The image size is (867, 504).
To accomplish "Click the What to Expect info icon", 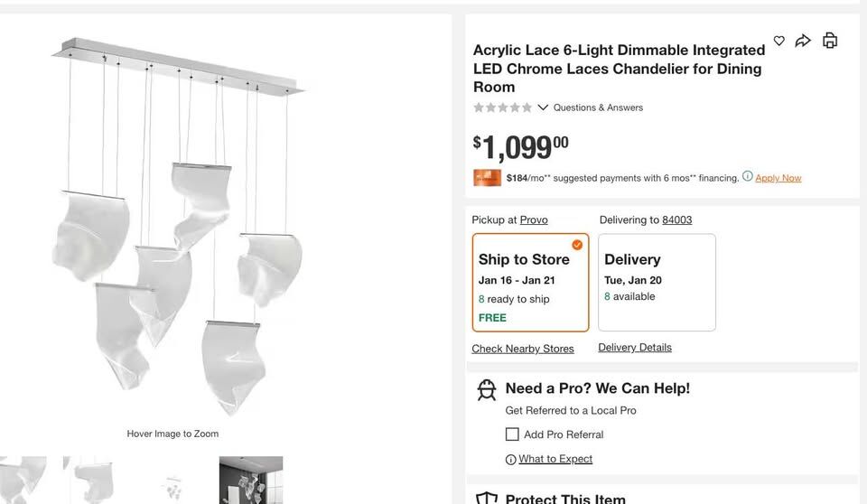I will click(511, 460).
